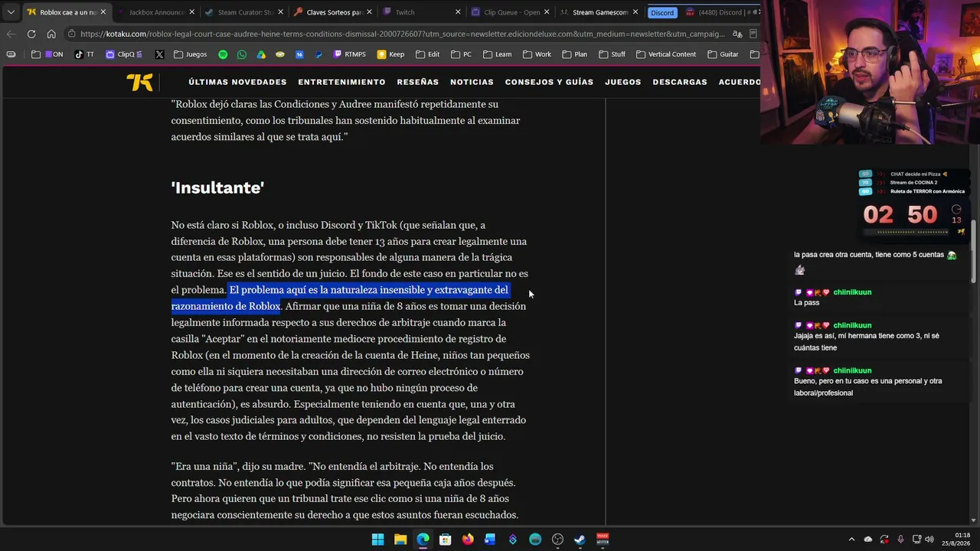Open the Learn bookmarks folder
Image resolution: width=980 pixels, height=551 pixels.
click(498, 54)
